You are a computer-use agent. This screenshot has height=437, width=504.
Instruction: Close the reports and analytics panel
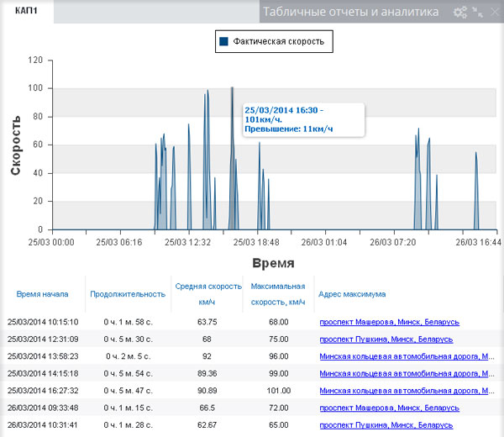click(493, 13)
